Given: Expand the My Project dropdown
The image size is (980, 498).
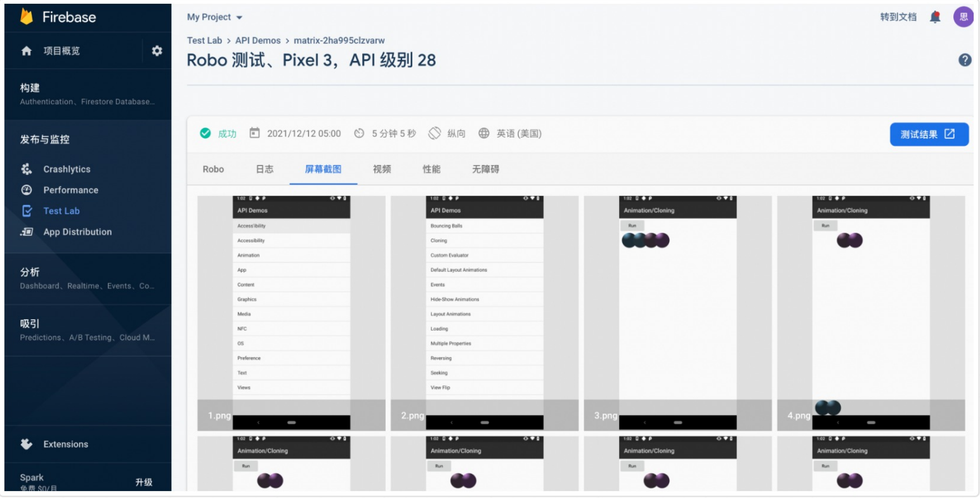Looking at the screenshot, I should 214,17.
